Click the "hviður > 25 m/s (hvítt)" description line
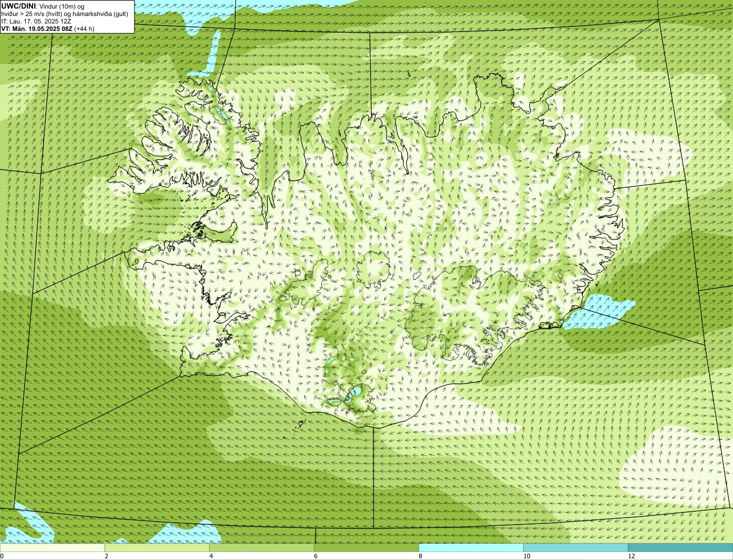Screen dimensions: 733x560 65,14
